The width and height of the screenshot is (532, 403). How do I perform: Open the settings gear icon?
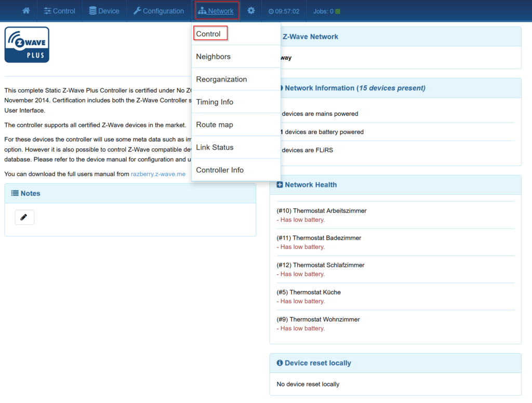coord(251,11)
